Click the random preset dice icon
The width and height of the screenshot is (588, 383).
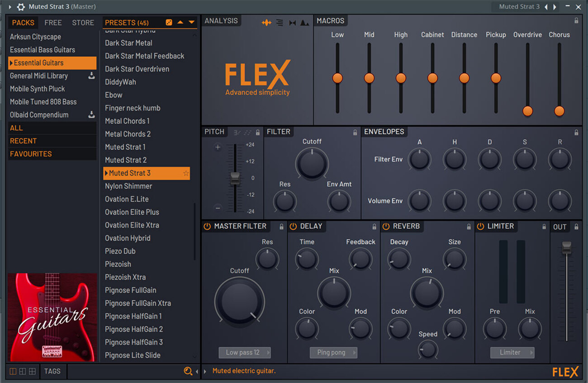click(169, 23)
